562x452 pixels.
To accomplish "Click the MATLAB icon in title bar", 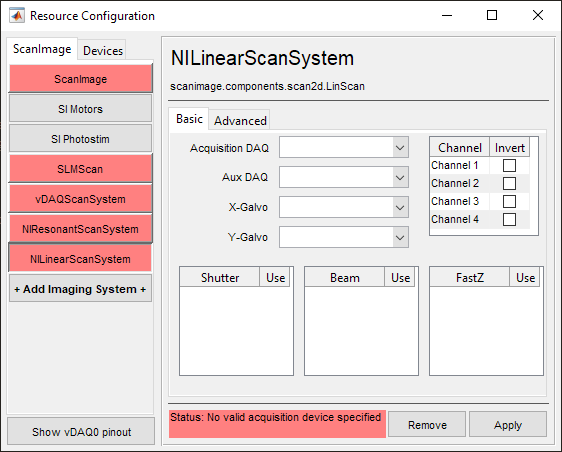I will point(17,15).
